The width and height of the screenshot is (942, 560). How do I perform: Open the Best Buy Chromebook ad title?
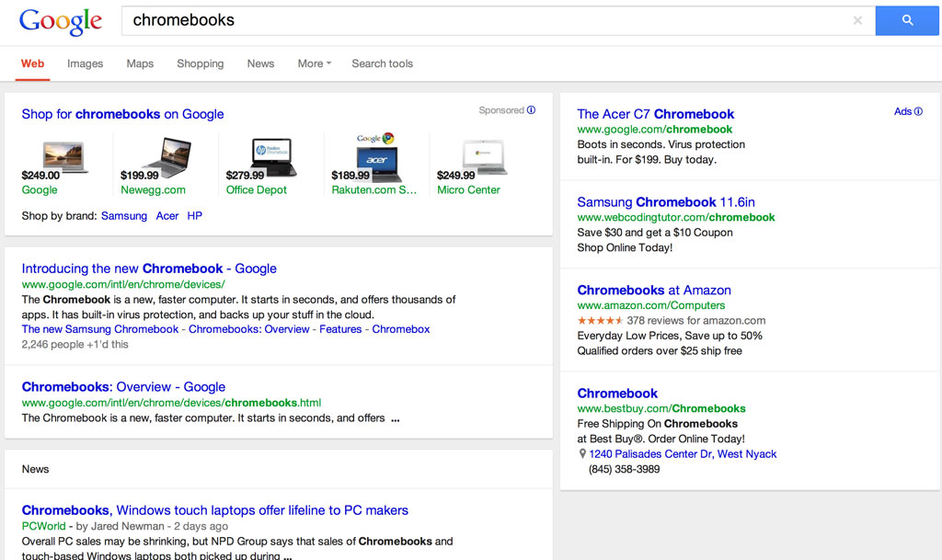tap(617, 394)
